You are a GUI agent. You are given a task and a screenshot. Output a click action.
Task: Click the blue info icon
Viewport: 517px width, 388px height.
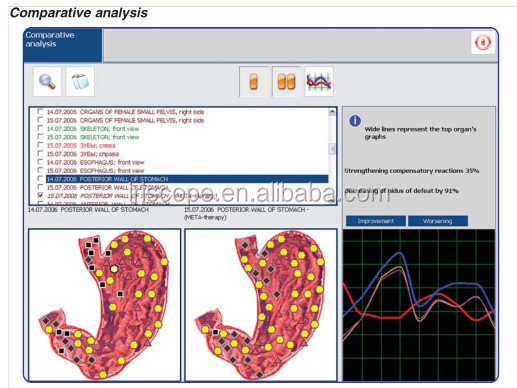(355, 121)
